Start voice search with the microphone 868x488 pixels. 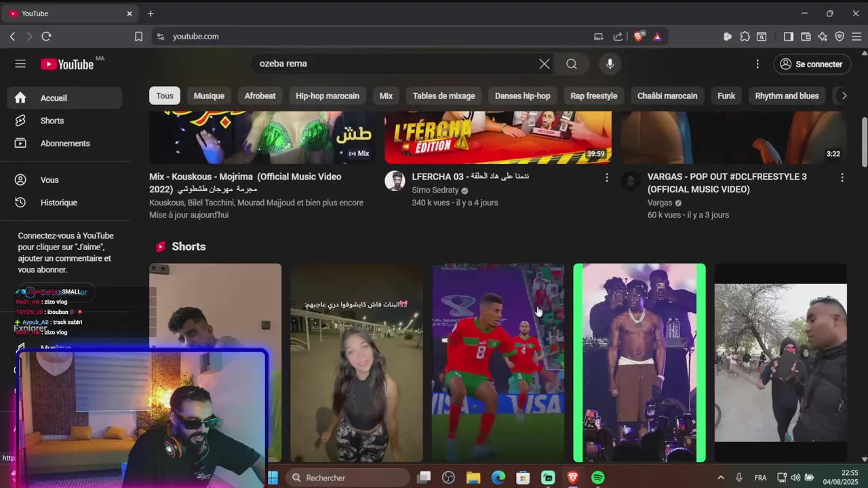coord(610,64)
